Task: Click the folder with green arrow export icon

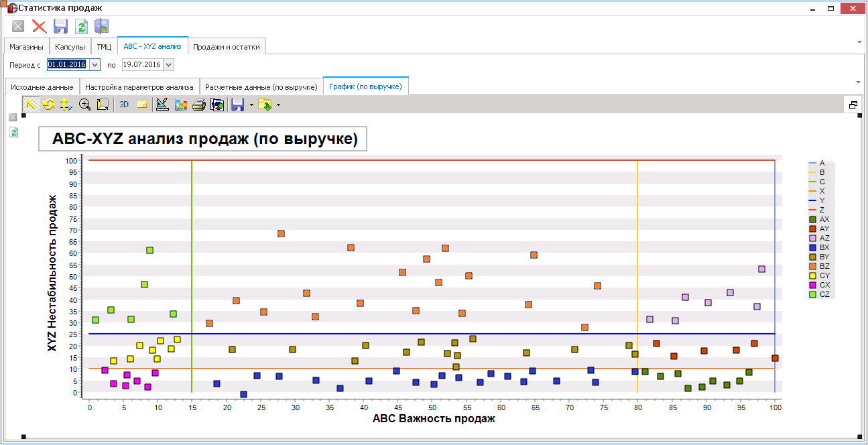Action: click(265, 105)
